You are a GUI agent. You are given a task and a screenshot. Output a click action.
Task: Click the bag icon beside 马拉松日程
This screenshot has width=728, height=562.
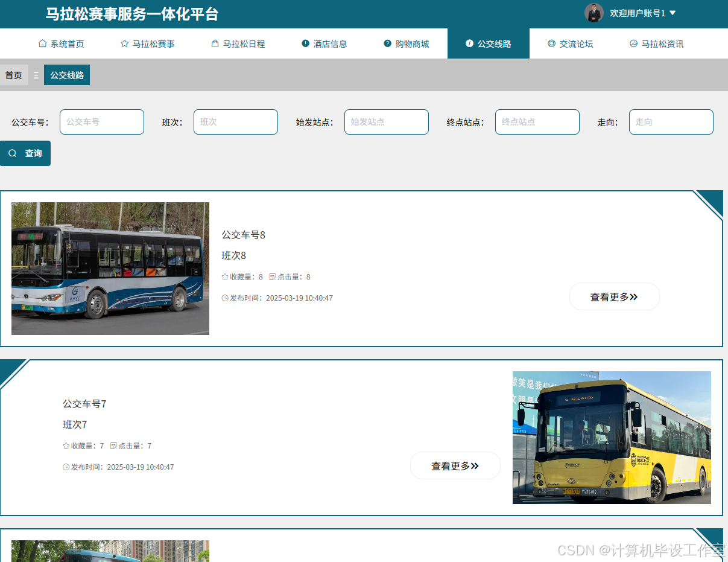(215, 43)
